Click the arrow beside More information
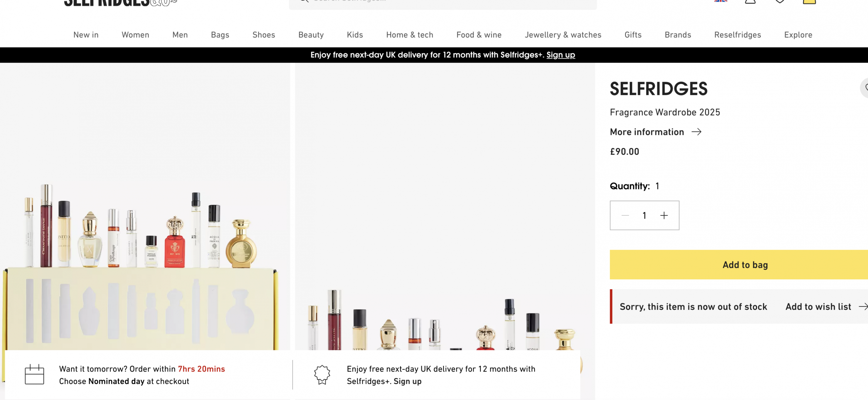This screenshot has width=868, height=400. [x=696, y=132]
